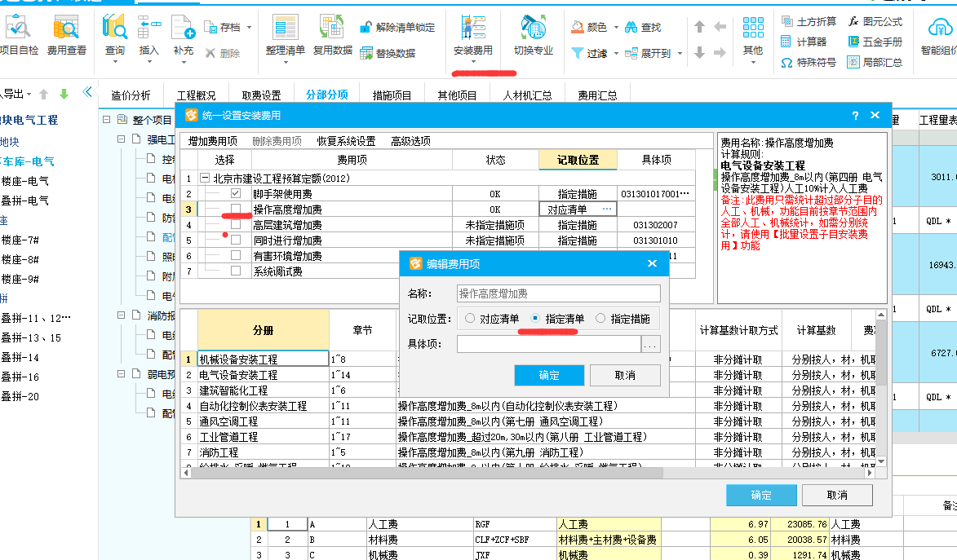The width and height of the screenshot is (957, 560).
Task: Collapse the 整个项目 tree node
Action: tap(106, 120)
